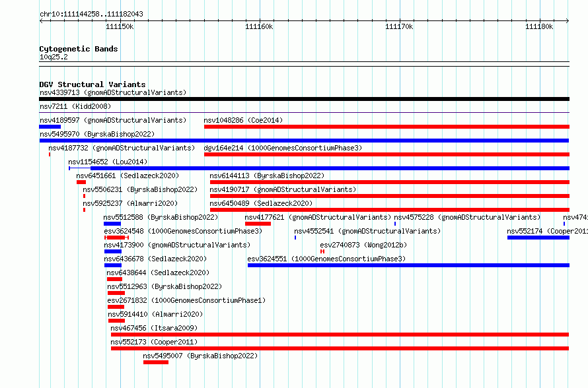Select the red nsv5914410 bar
Image resolution: width=588 pixels, height=388 pixels.
[116, 321]
